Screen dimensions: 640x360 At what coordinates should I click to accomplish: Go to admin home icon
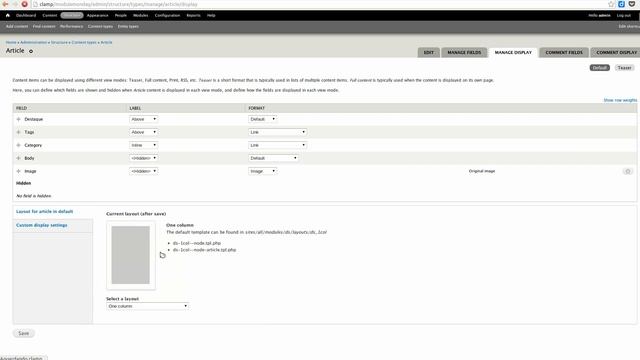pyautogui.click(x=7, y=15)
